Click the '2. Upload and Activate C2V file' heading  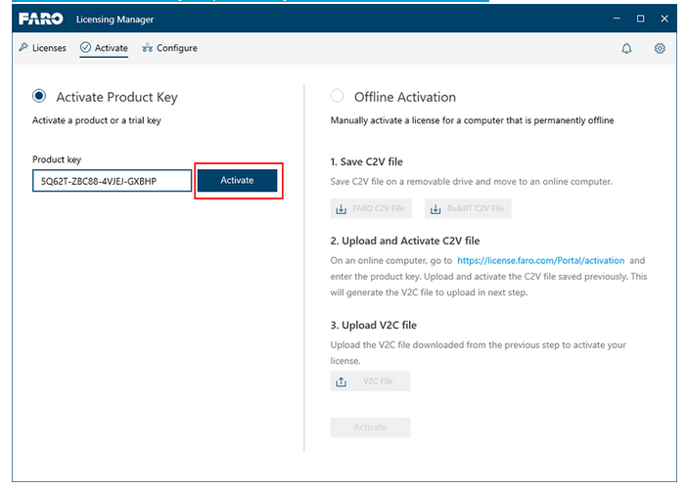pos(405,241)
